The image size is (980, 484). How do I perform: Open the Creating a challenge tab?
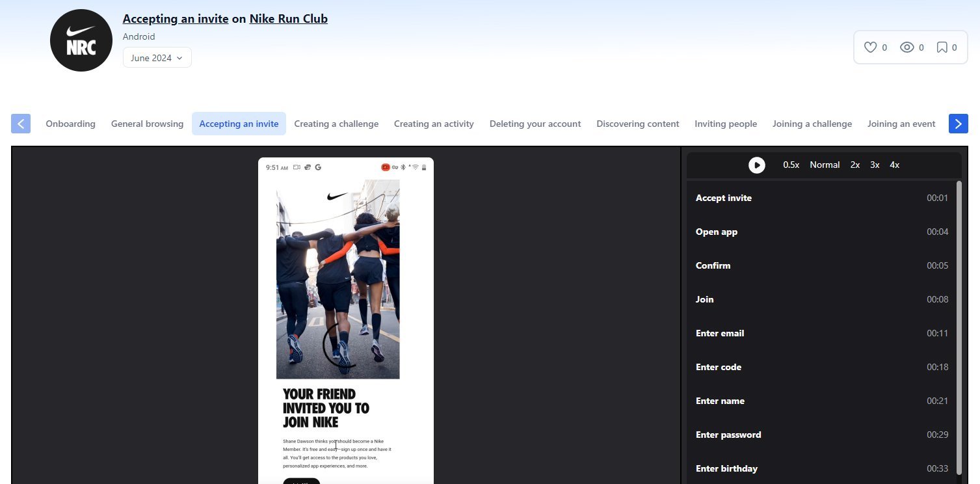pos(336,124)
